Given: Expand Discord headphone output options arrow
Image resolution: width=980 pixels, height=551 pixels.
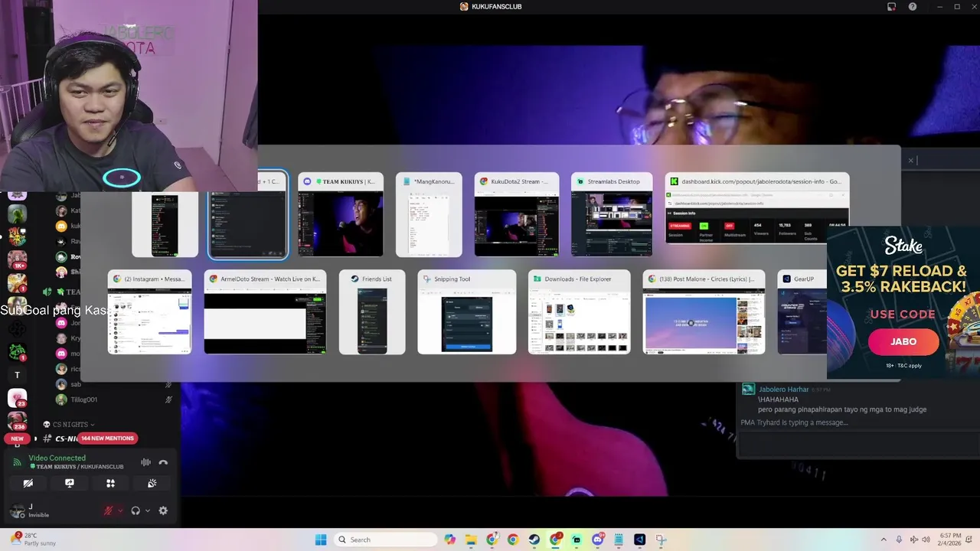Looking at the screenshot, I should [x=147, y=510].
